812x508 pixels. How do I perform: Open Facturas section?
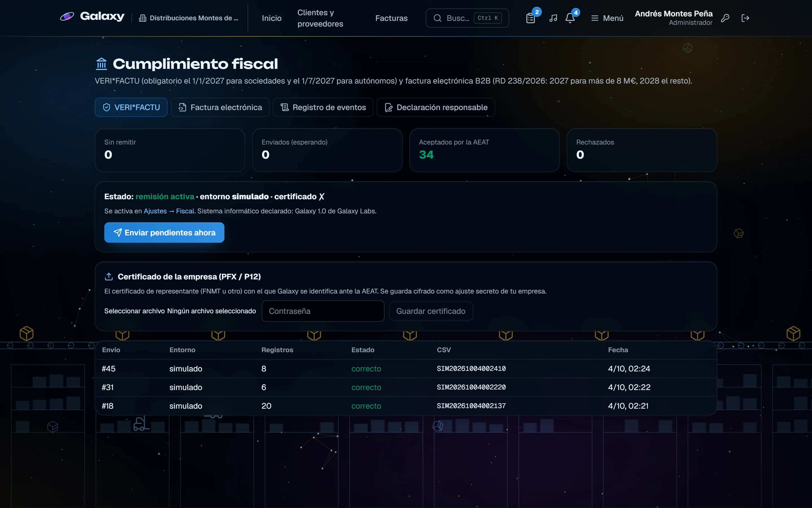(x=391, y=18)
